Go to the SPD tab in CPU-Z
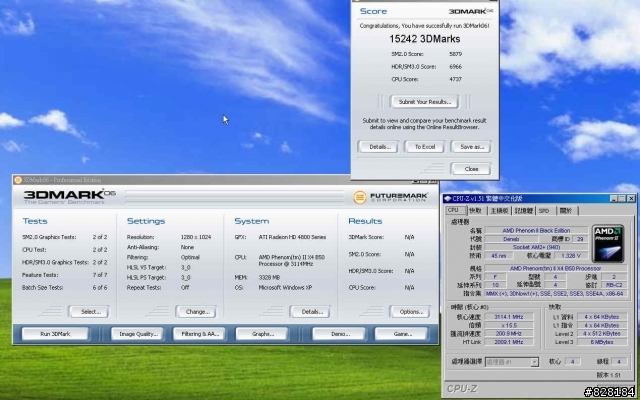Screen dimensions: 640x400 tap(545, 211)
